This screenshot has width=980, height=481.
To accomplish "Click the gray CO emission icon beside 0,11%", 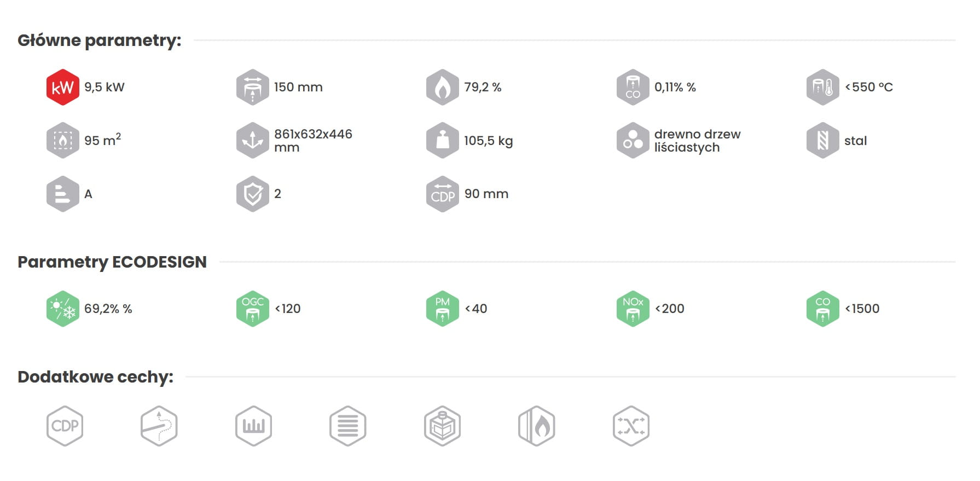I will [x=633, y=87].
